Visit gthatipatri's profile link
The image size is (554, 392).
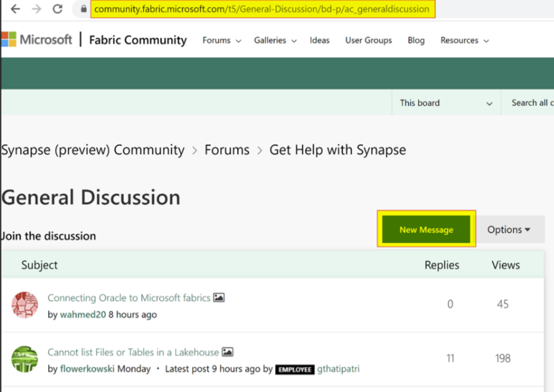click(338, 368)
